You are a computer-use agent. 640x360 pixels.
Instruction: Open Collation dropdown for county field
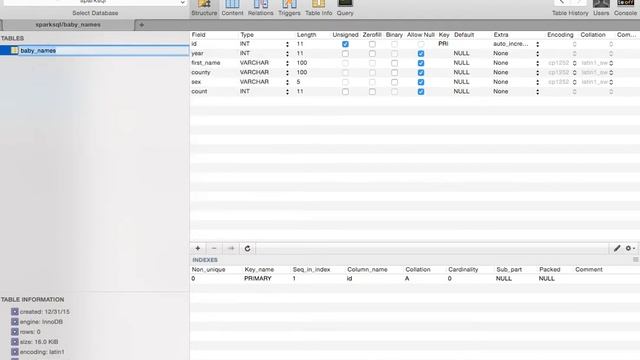pyautogui.click(x=611, y=73)
